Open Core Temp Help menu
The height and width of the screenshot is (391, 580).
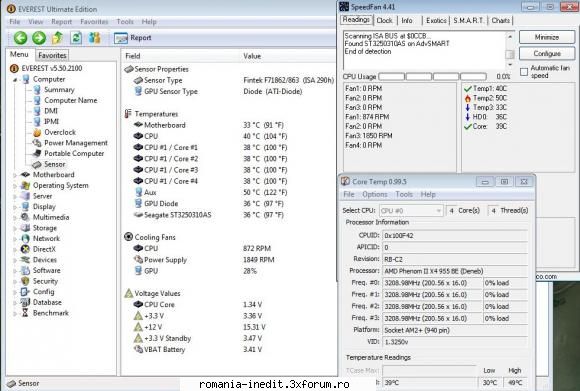428,195
